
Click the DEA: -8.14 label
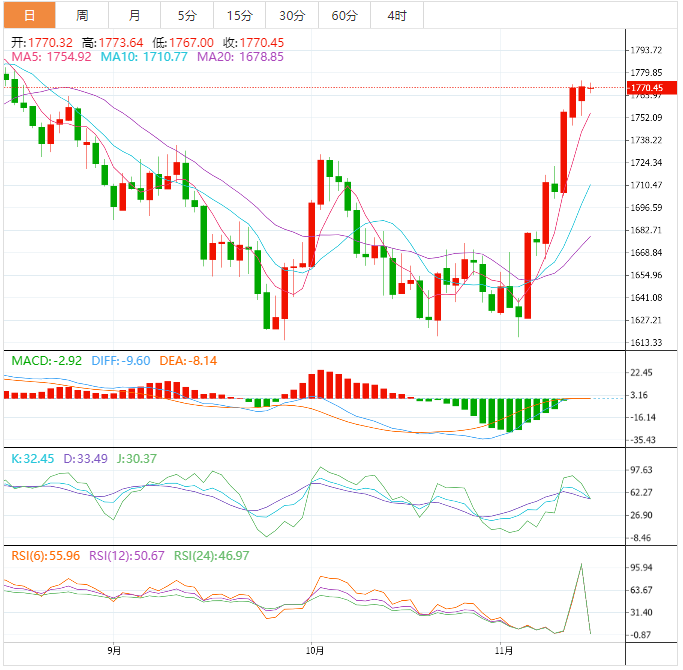(x=188, y=361)
